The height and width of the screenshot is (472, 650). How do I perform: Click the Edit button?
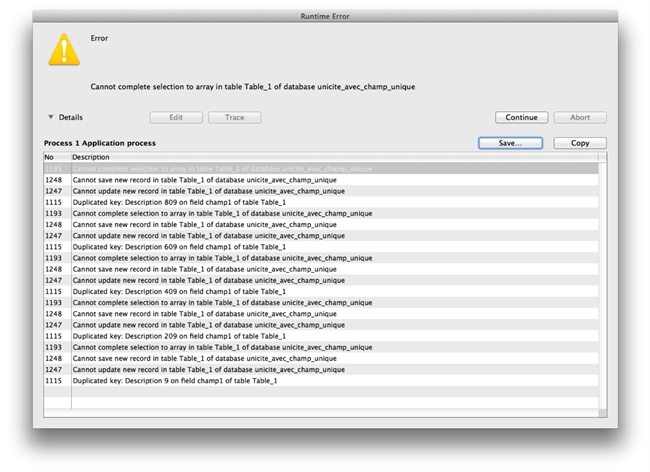(x=176, y=117)
